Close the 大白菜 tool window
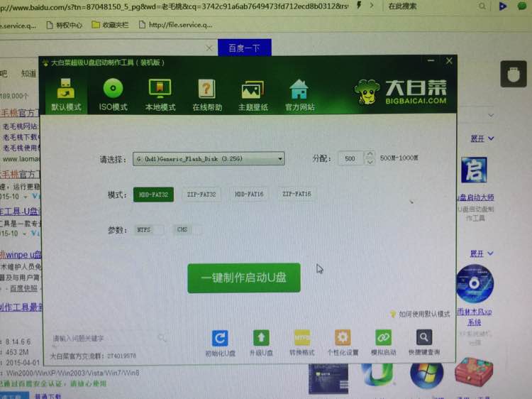532x399 pixels. (449, 61)
